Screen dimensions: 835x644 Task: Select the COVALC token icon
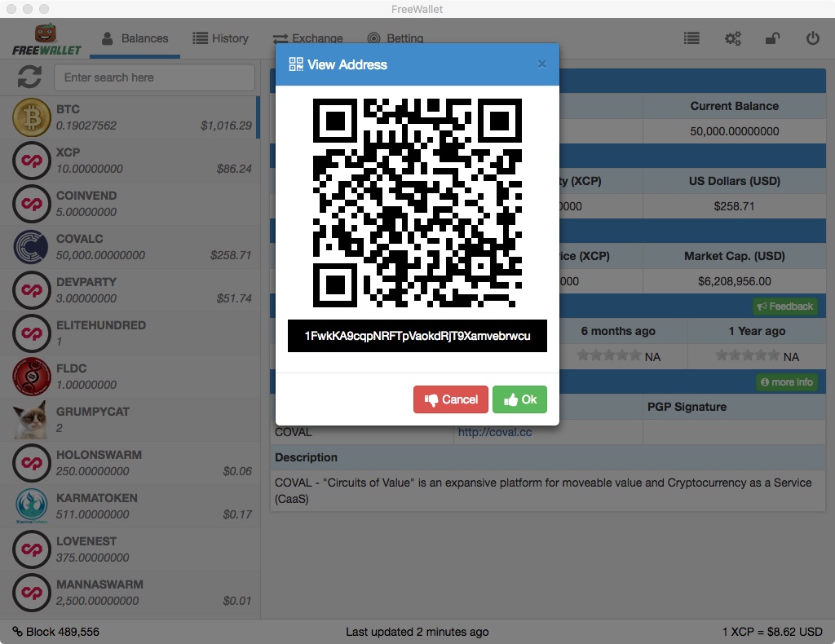32,246
